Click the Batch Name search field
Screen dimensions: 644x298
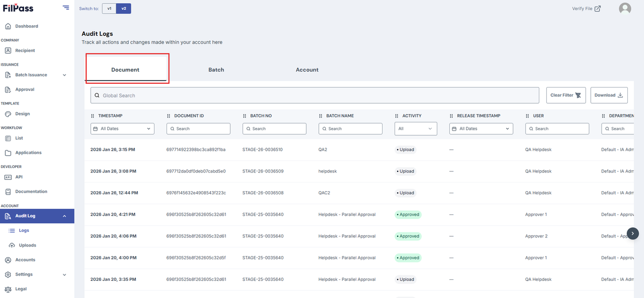350,129
